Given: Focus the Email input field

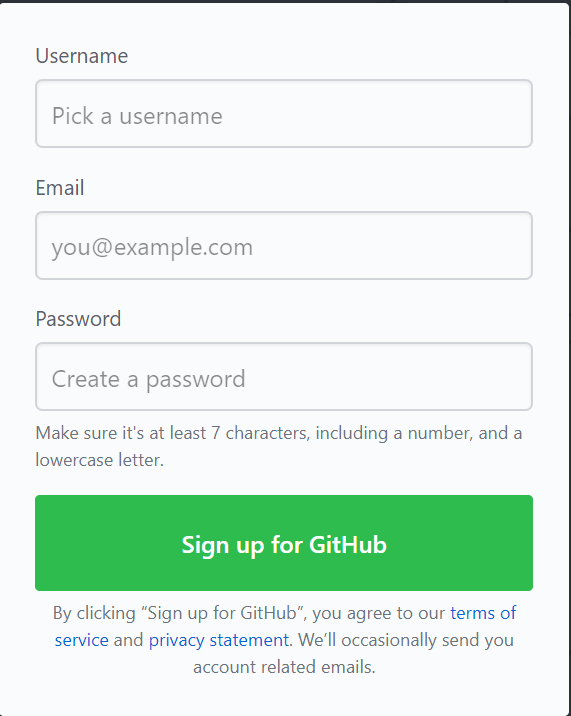Looking at the screenshot, I should click(284, 245).
